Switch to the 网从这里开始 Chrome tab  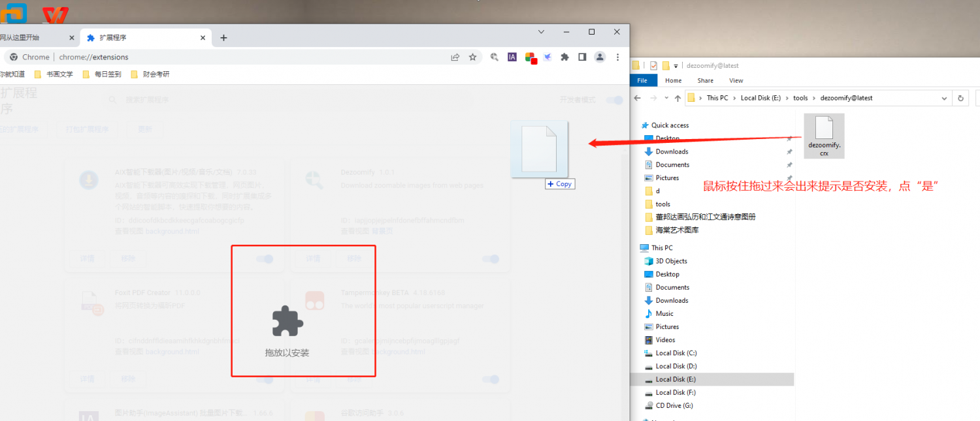pos(39,38)
